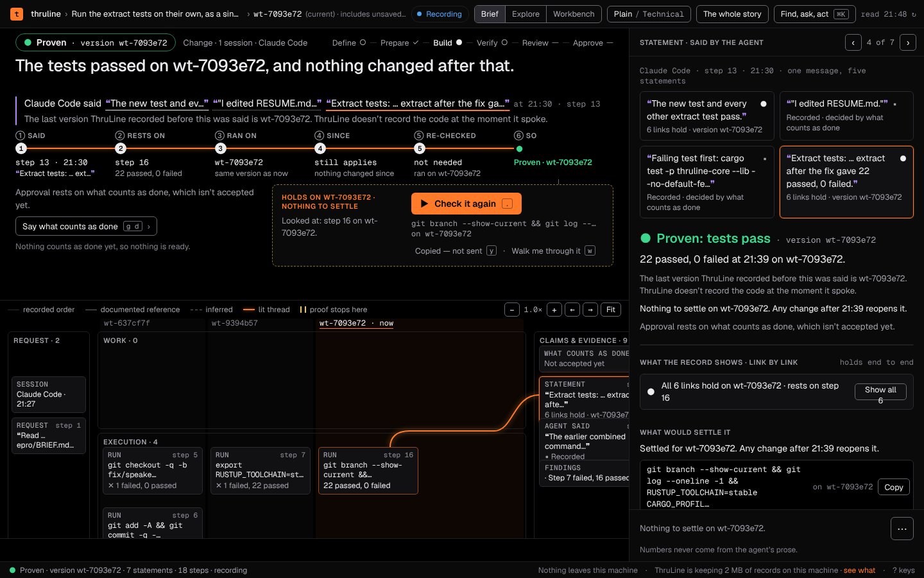This screenshot has width=924, height=578.
Task: Go to the previous statement with the left chevron
Action: (x=853, y=42)
